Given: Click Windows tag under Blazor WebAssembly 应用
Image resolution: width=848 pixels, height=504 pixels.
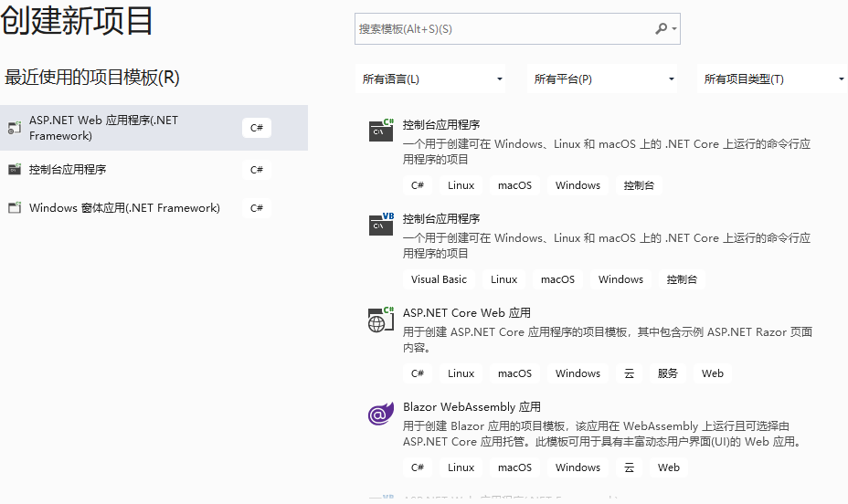Looking at the screenshot, I should [578, 467].
